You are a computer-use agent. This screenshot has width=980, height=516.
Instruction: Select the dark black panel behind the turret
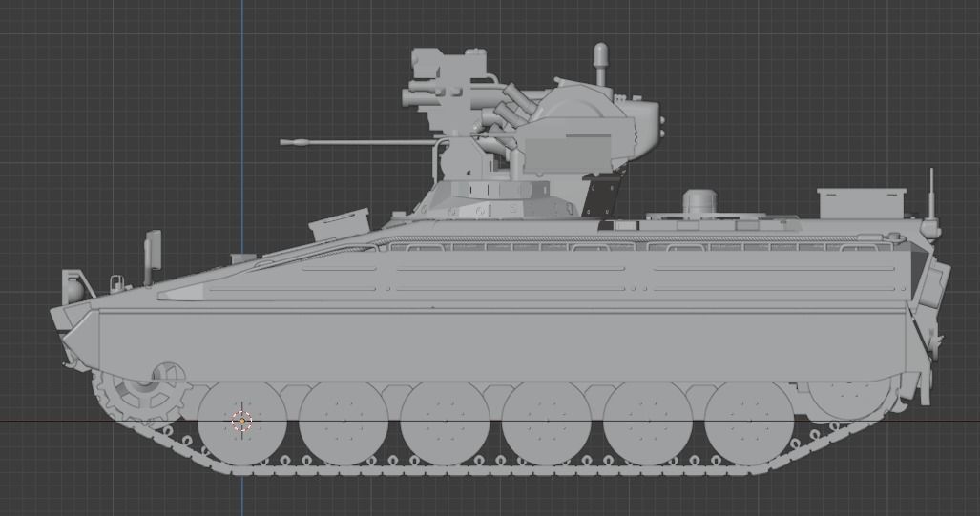pyautogui.click(x=600, y=196)
